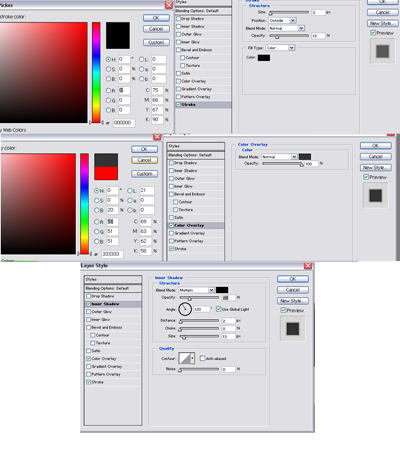This screenshot has height=469, width=400.
Task: Click the C field showing 75
Action: point(157,90)
